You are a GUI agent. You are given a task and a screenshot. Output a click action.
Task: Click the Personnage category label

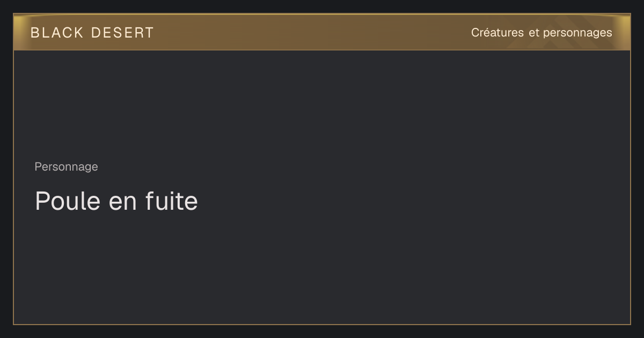coord(66,167)
